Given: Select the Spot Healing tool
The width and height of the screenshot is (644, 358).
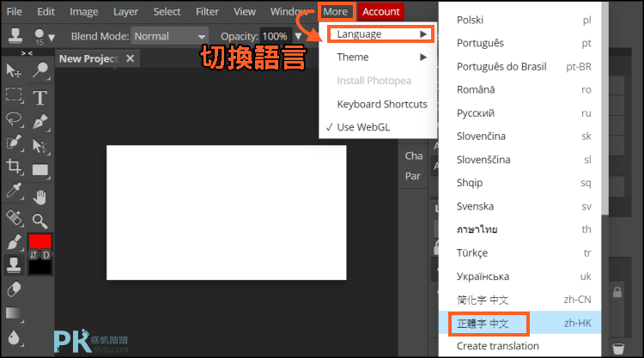Looking at the screenshot, I should point(15,217).
